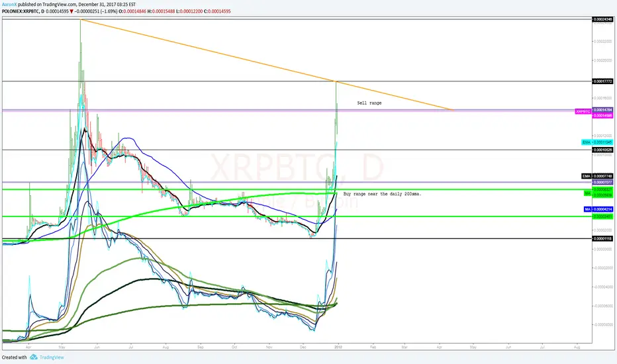Click the close price value C:0.00014595

(x=217, y=11)
